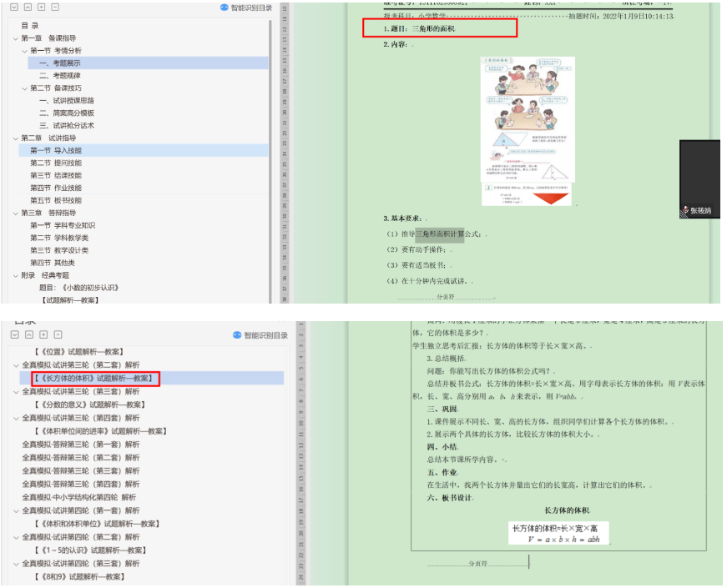The image size is (727, 588).
Task: Collapse the 附录 经典考题 chevron
Action: (x=15, y=276)
